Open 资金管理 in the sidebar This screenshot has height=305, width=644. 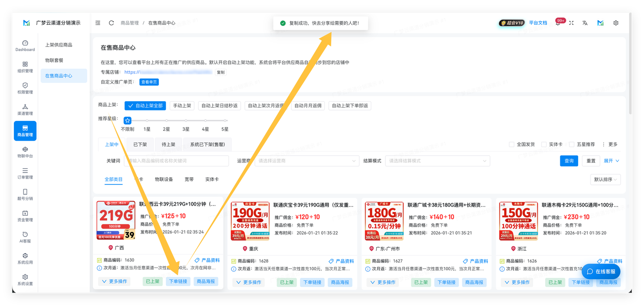coord(25,216)
